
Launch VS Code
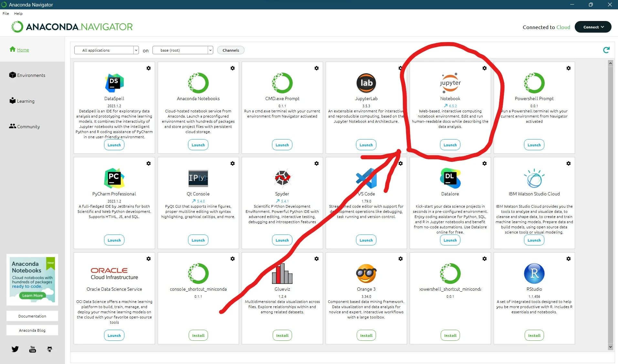click(x=366, y=240)
